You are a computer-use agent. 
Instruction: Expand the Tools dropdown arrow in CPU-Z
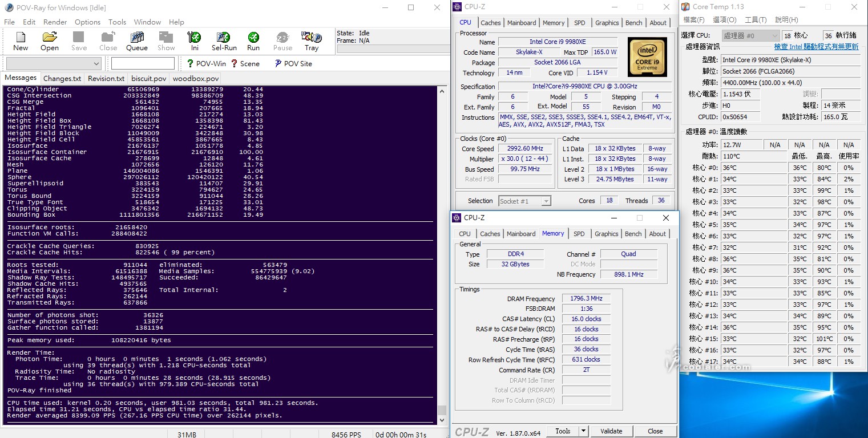pyautogui.click(x=583, y=431)
